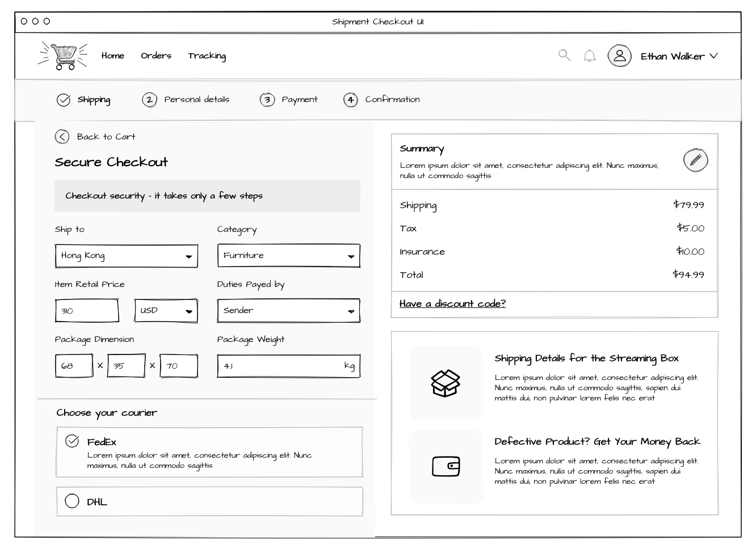Go to step 3 Payment
The height and width of the screenshot is (549, 756).
click(289, 100)
